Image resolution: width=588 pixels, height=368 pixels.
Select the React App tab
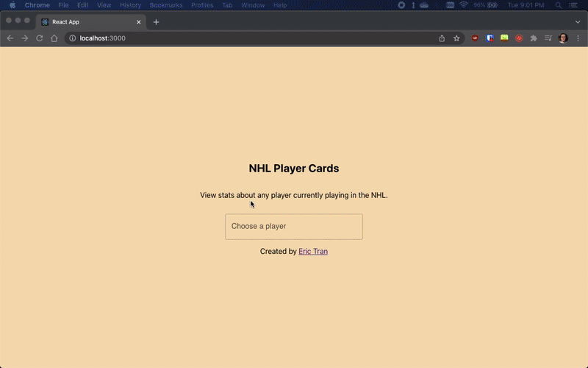point(91,22)
